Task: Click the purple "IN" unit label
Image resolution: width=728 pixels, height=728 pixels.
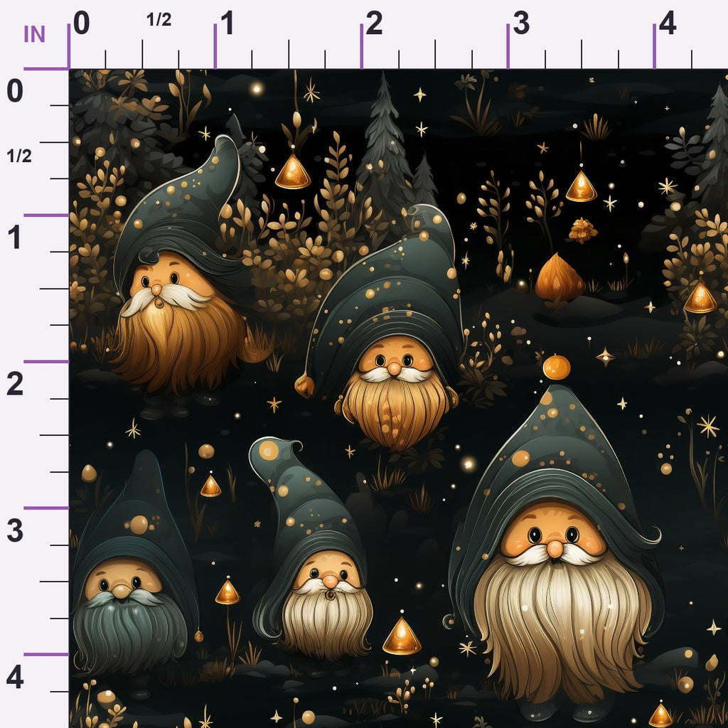Action: (34, 34)
